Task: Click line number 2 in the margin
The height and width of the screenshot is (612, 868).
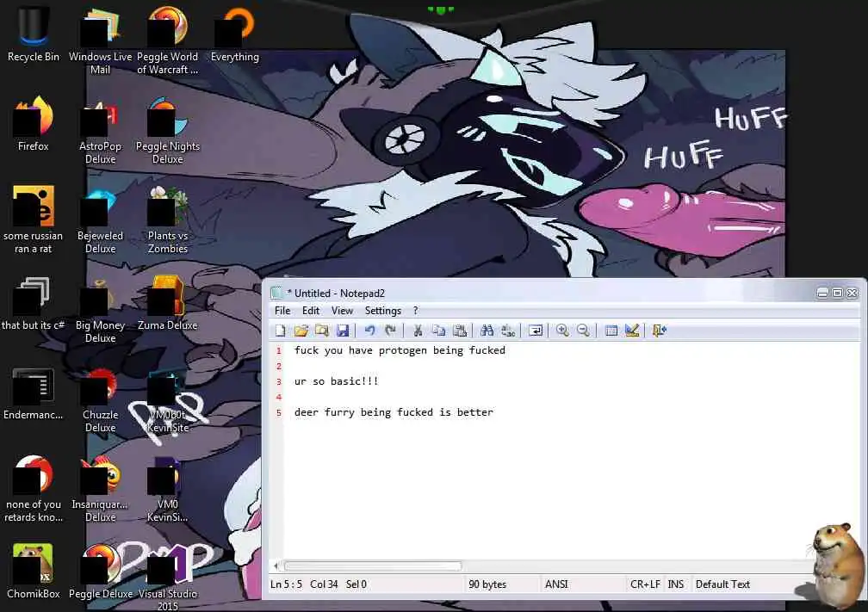Action: 278,367
